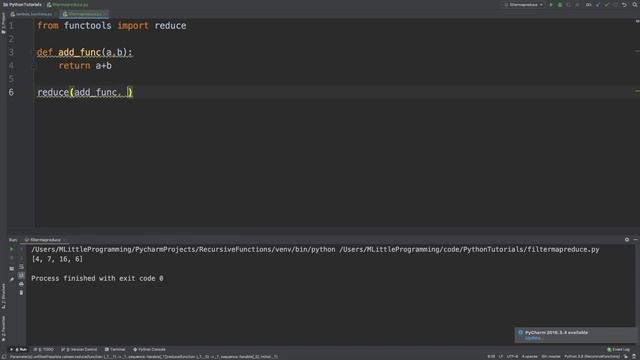This screenshot has width=640, height=360.
Task: Click 'Process finished with exit code 0' text
Action: pos(97,278)
